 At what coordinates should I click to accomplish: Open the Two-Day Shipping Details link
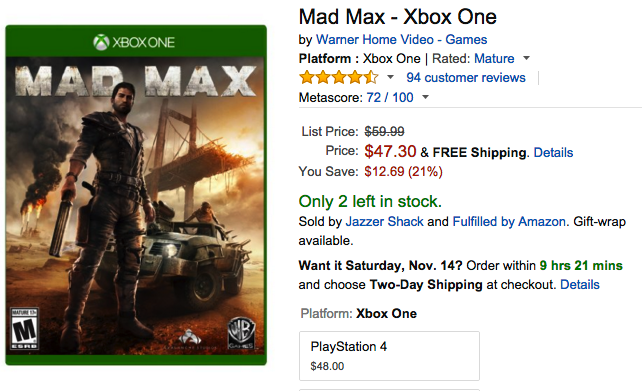[x=580, y=285]
